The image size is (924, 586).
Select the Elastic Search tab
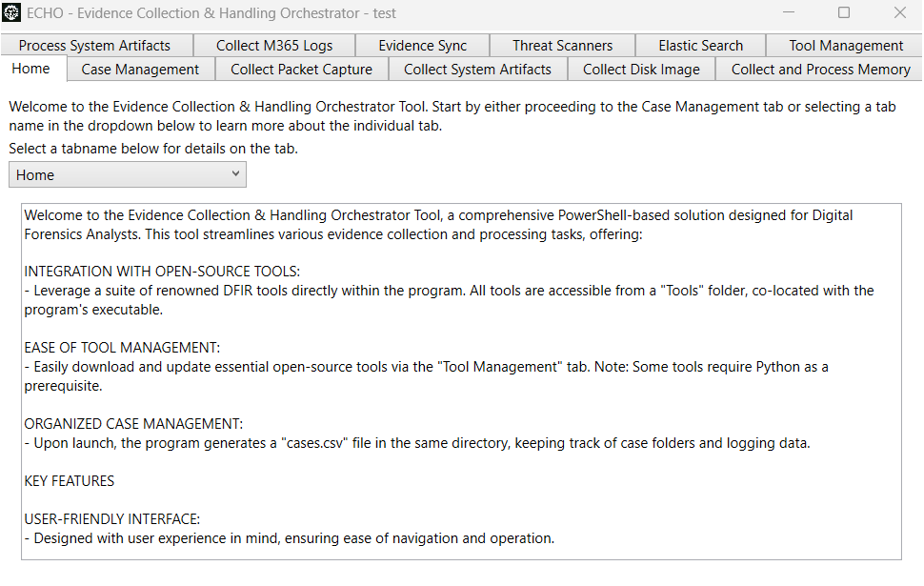click(x=700, y=46)
